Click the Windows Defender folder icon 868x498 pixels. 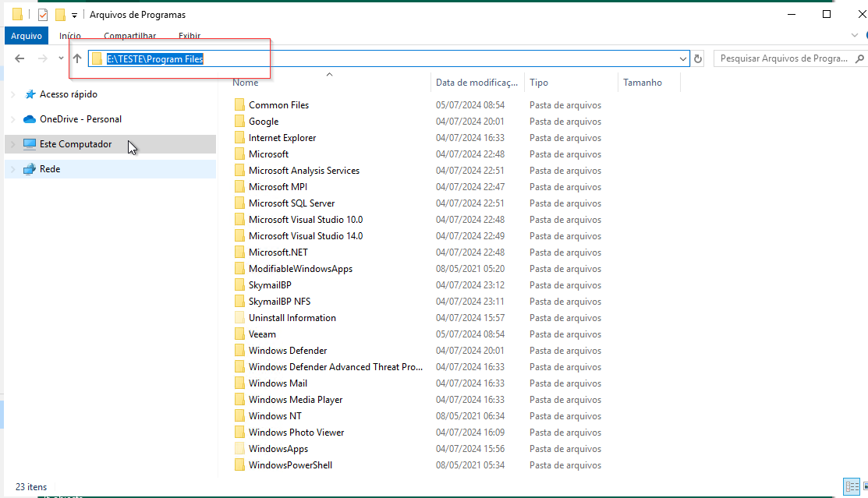click(239, 350)
